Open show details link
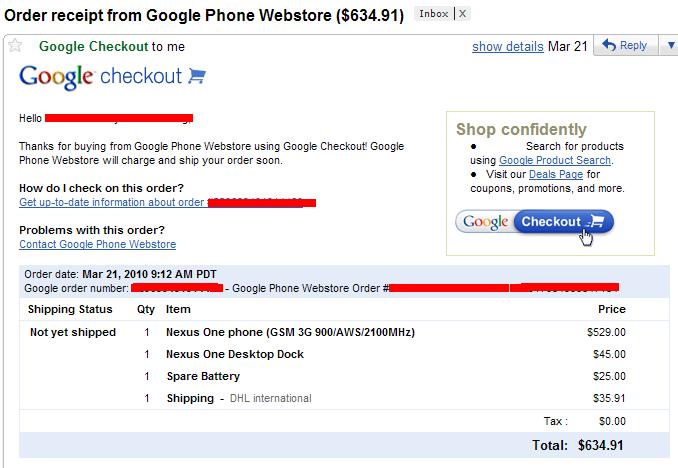Viewport: 678px width, 468px height. pyautogui.click(x=508, y=46)
